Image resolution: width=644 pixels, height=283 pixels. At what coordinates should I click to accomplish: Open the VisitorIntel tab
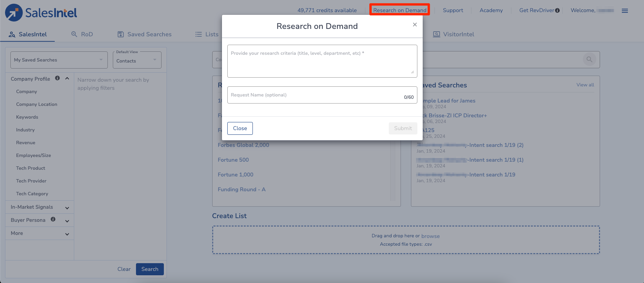point(454,34)
